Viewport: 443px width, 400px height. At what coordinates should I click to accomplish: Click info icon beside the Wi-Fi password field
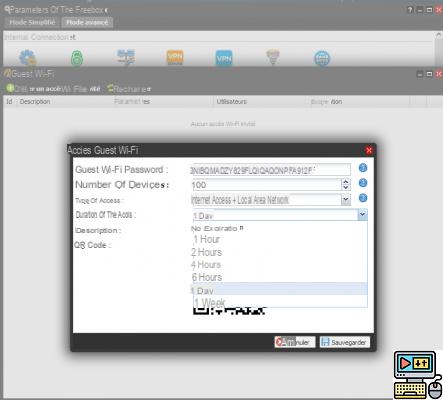(x=363, y=168)
